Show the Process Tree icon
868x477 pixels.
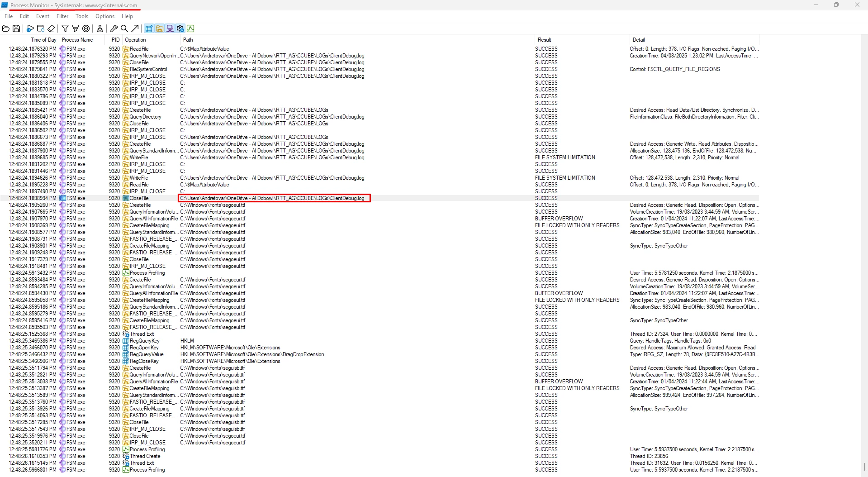(100, 29)
